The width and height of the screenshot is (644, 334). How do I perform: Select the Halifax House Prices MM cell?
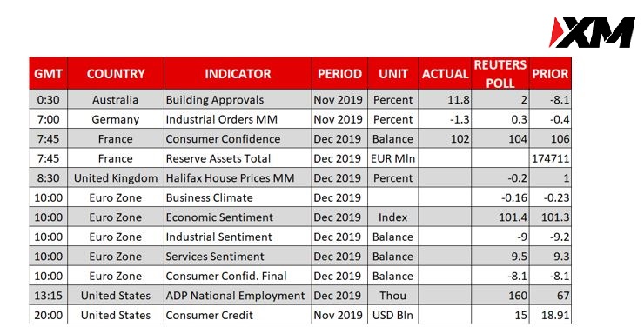pos(238,178)
